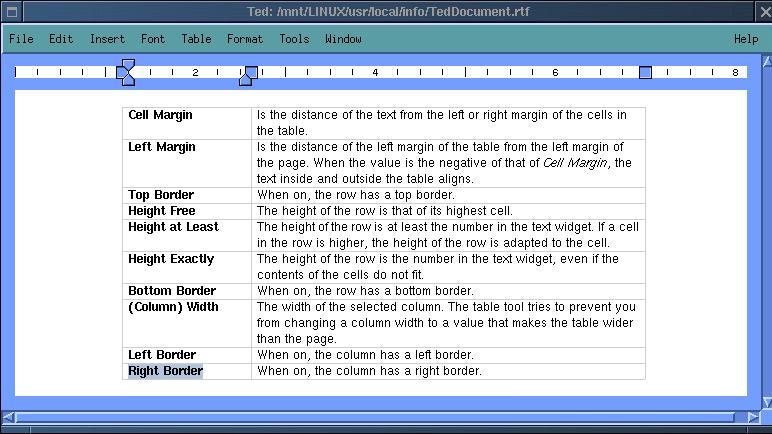Open the File menu
772x434 pixels.
[21, 39]
